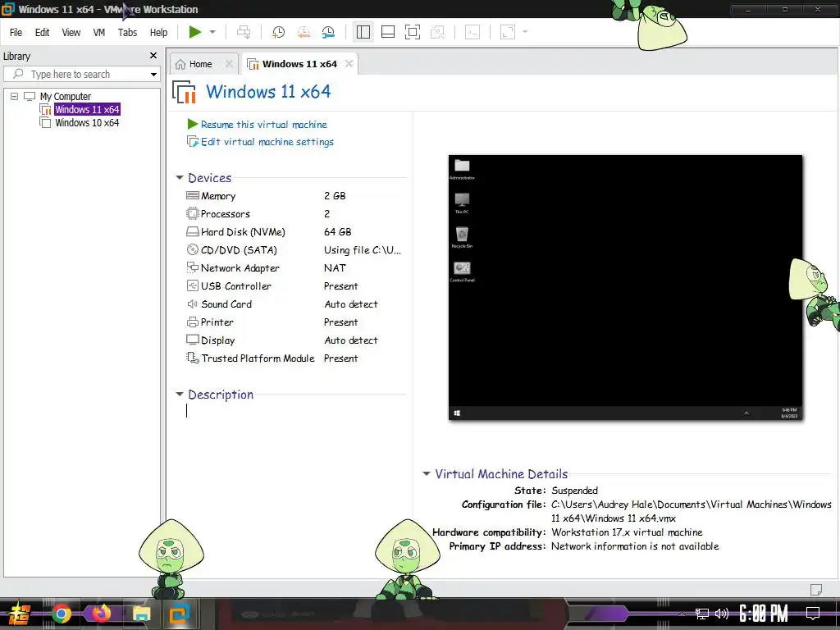Image resolution: width=840 pixels, height=630 pixels.
Task: Click the Processors device row
Action: [x=294, y=214]
